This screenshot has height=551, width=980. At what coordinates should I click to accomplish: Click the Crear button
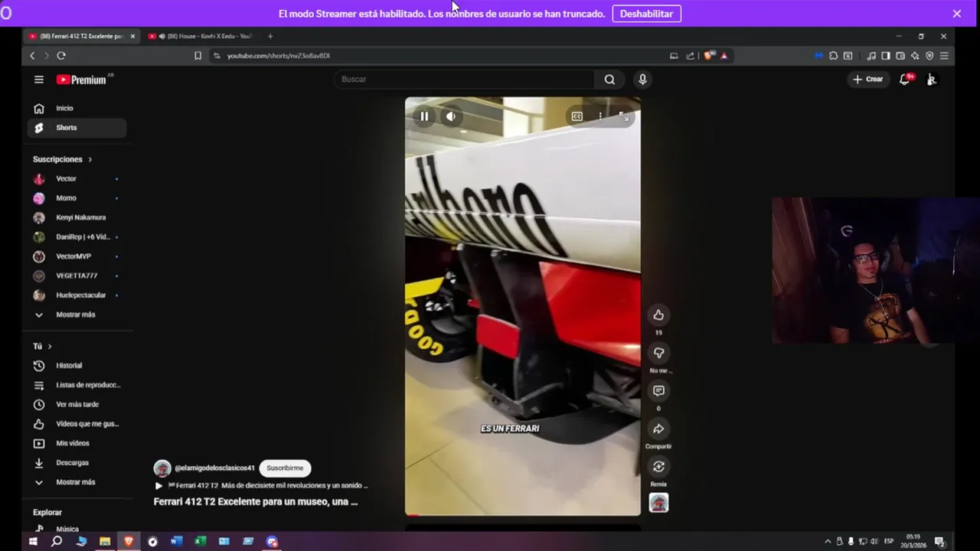click(x=868, y=80)
